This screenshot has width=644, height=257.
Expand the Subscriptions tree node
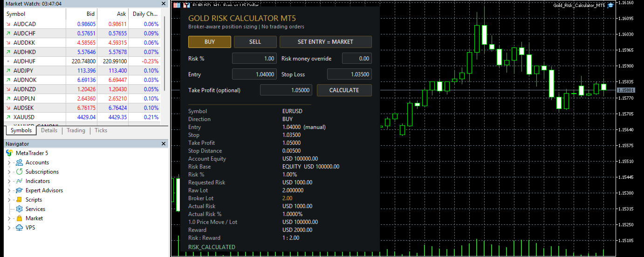coord(9,172)
